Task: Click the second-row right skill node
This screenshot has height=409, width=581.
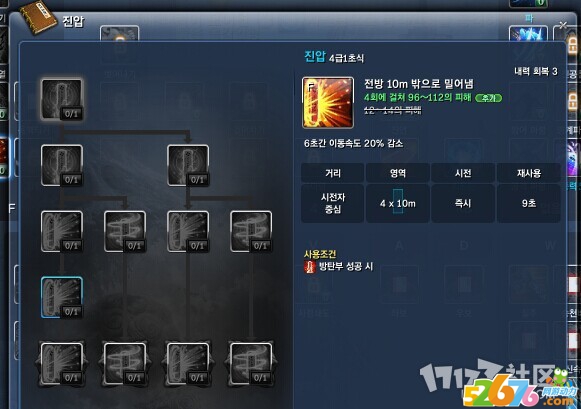Action: pos(188,165)
